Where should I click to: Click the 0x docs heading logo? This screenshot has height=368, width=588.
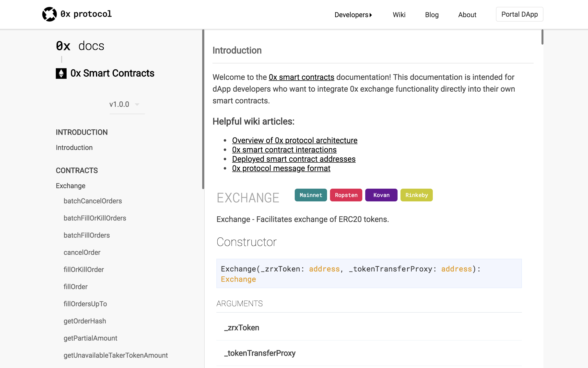click(x=80, y=46)
